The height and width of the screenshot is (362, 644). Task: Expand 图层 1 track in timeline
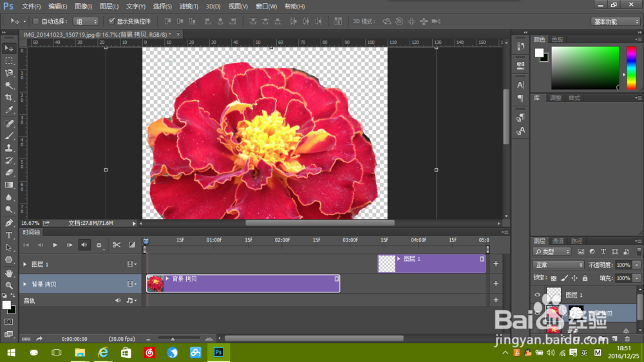25,264
